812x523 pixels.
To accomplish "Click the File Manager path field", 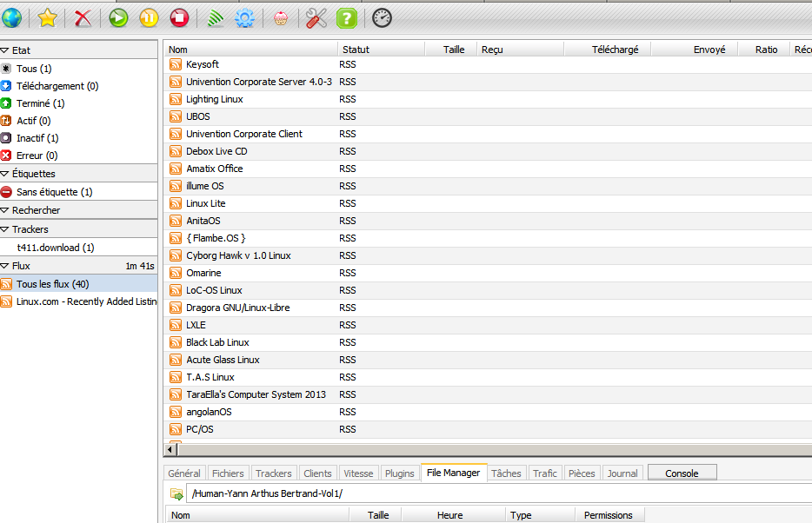I will (x=496, y=493).
